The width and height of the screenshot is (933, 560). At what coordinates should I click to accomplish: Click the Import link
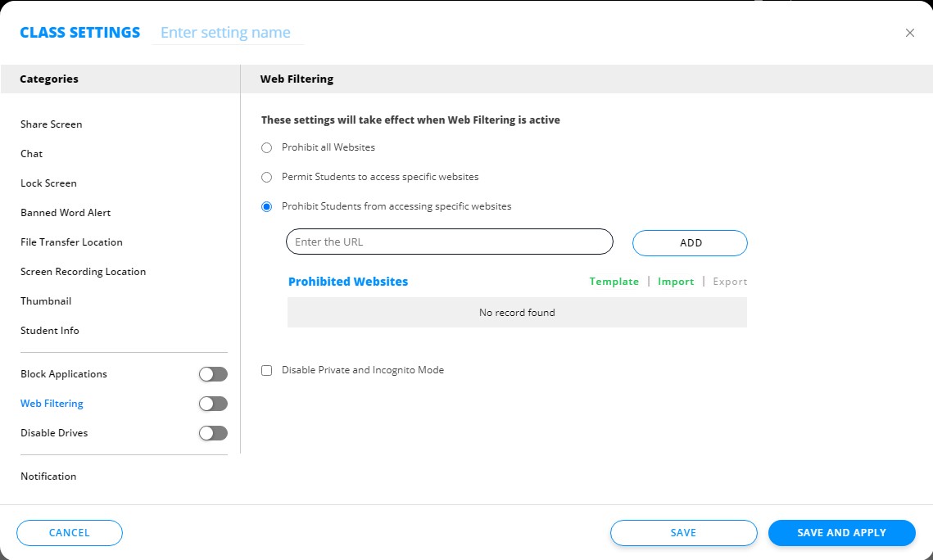click(x=675, y=282)
